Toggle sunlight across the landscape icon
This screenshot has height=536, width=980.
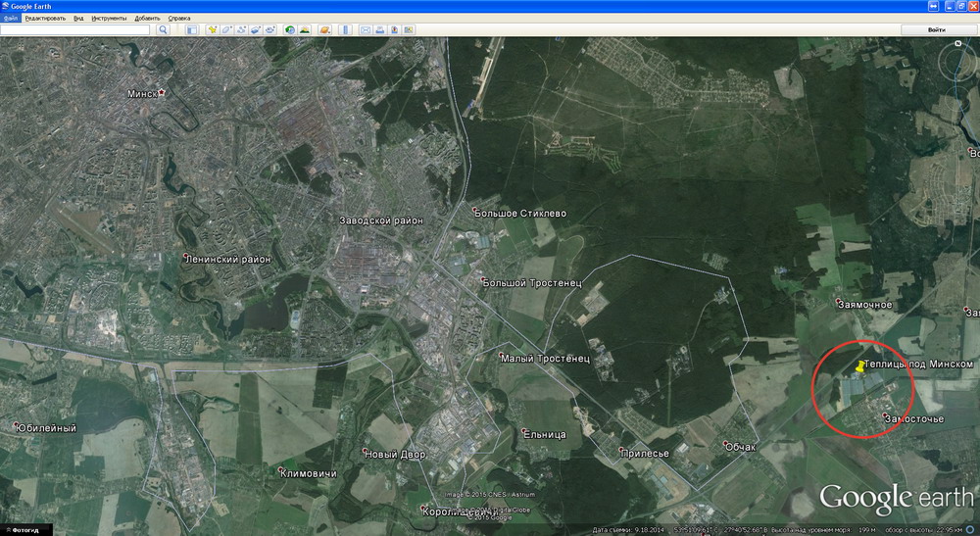305,29
